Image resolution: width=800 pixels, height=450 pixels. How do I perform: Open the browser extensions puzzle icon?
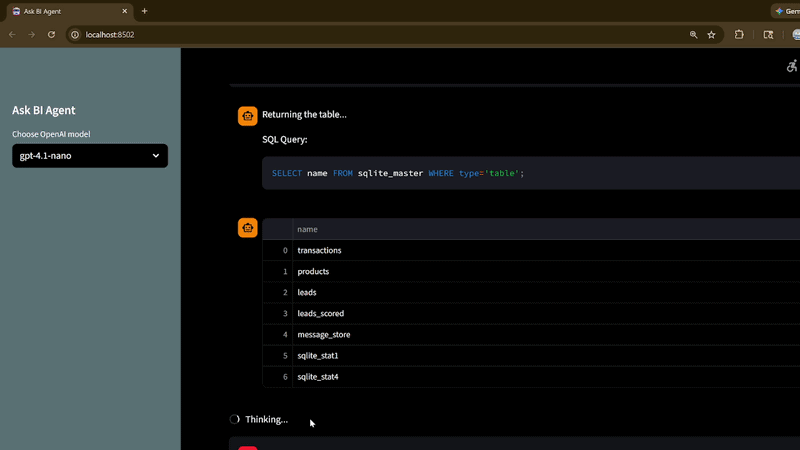coord(739,34)
